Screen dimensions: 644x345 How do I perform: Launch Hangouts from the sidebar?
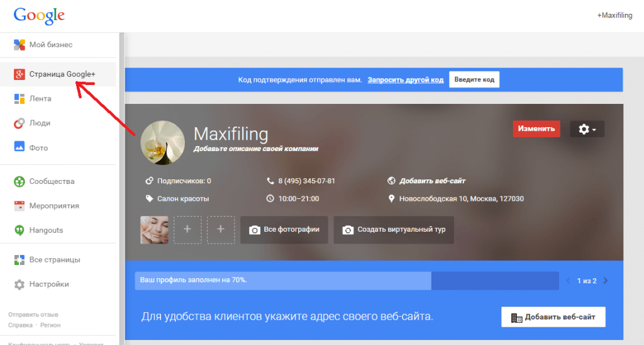tap(46, 230)
